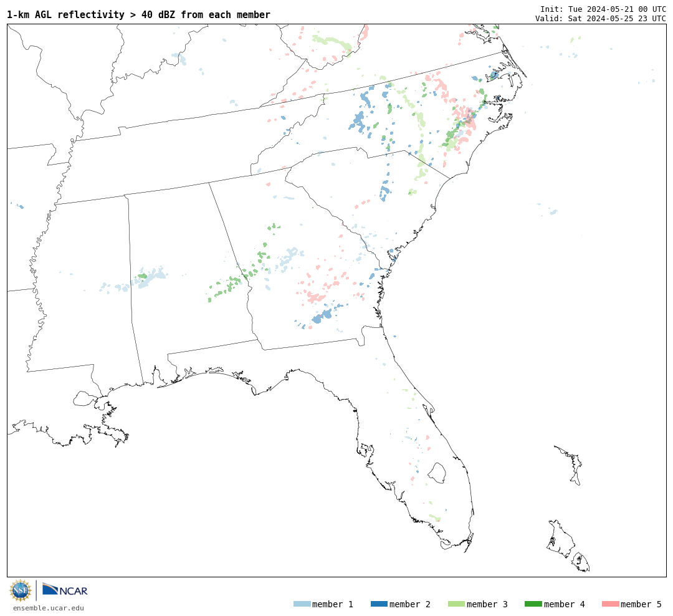The height and width of the screenshot is (616, 673).
Task: Click the member 4 dark green swatch
Action: click(x=533, y=604)
